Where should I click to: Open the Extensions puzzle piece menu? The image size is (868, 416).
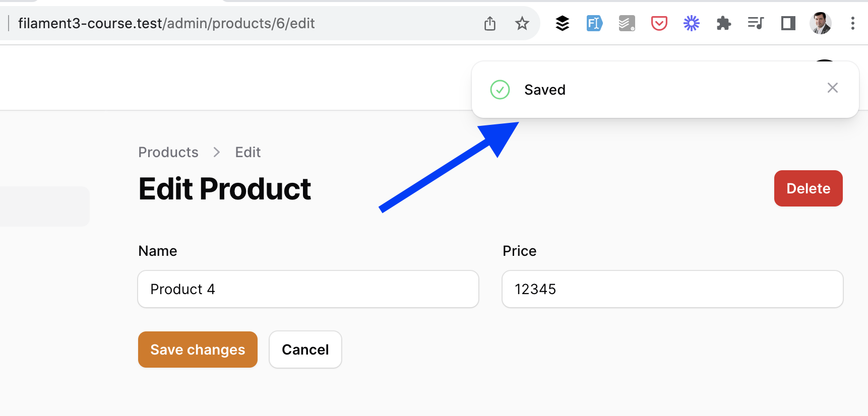tap(724, 23)
